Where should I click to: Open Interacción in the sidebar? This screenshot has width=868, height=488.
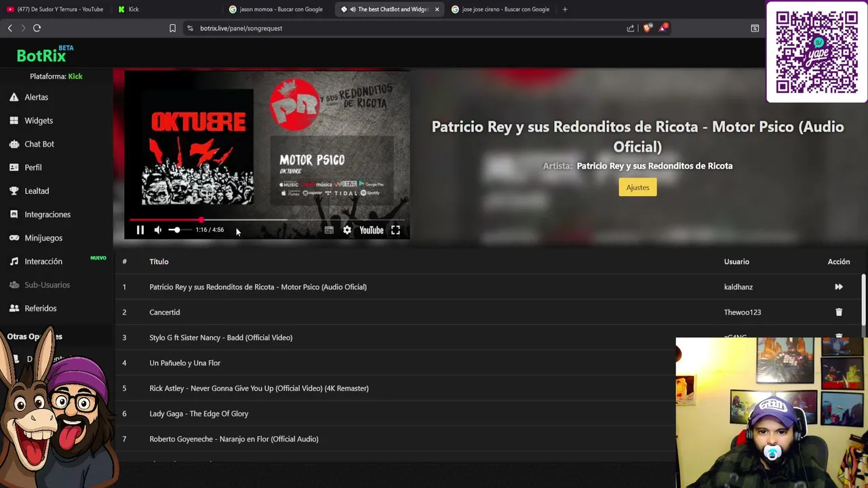coord(43,262)
